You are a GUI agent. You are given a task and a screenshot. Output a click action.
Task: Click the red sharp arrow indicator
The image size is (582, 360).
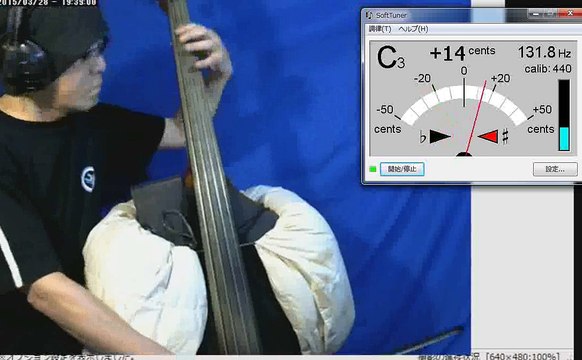click(x=488, y=136)
